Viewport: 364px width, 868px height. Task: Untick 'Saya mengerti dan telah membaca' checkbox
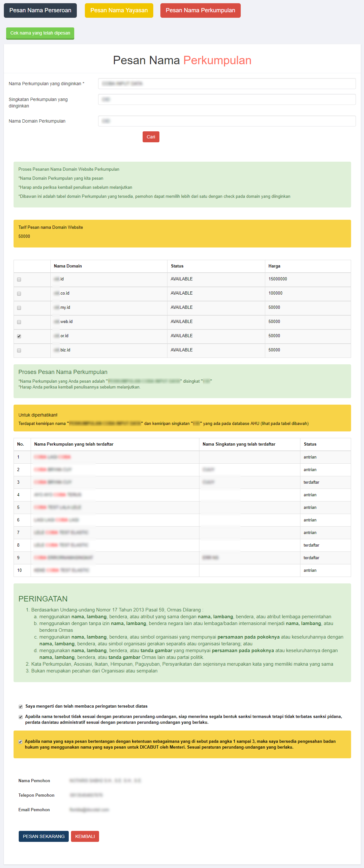pos(21,706)
